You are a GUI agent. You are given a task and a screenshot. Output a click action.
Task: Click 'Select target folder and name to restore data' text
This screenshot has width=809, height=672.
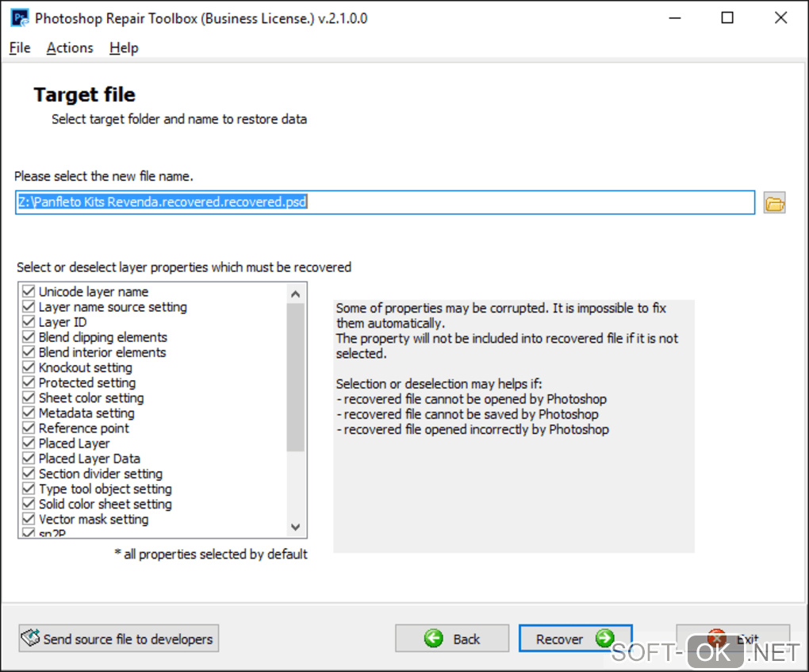179,119
